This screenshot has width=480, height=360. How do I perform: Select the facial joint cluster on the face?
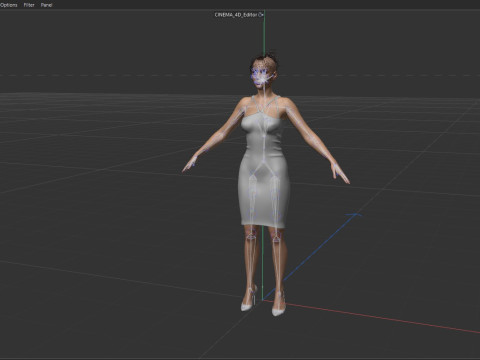tap(262, 77)
